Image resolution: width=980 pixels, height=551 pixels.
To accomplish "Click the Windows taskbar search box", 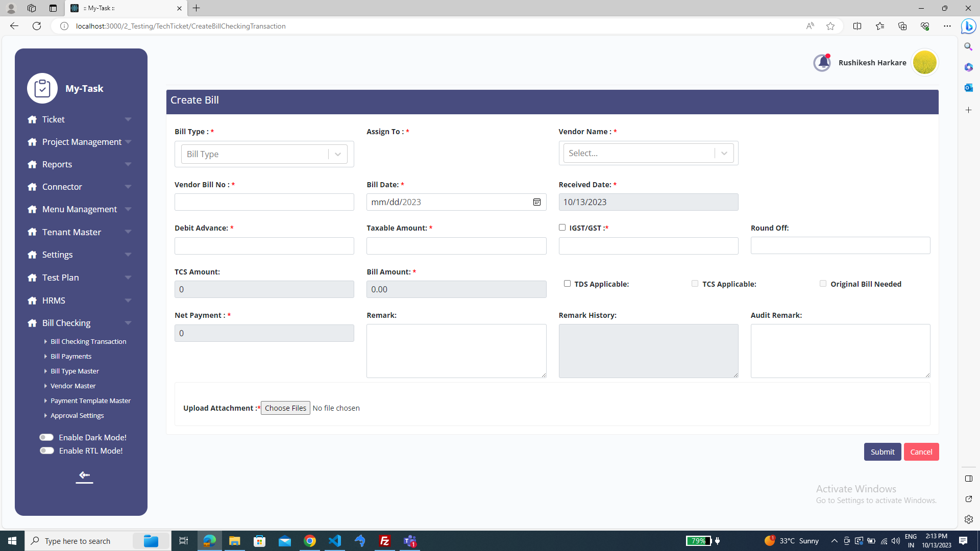I will pos(97,541).
